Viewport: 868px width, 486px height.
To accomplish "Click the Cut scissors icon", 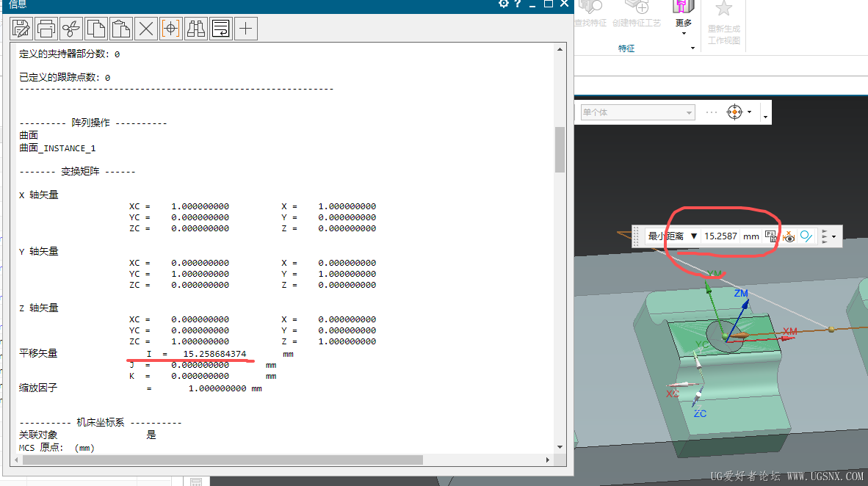I will (71, 29).
